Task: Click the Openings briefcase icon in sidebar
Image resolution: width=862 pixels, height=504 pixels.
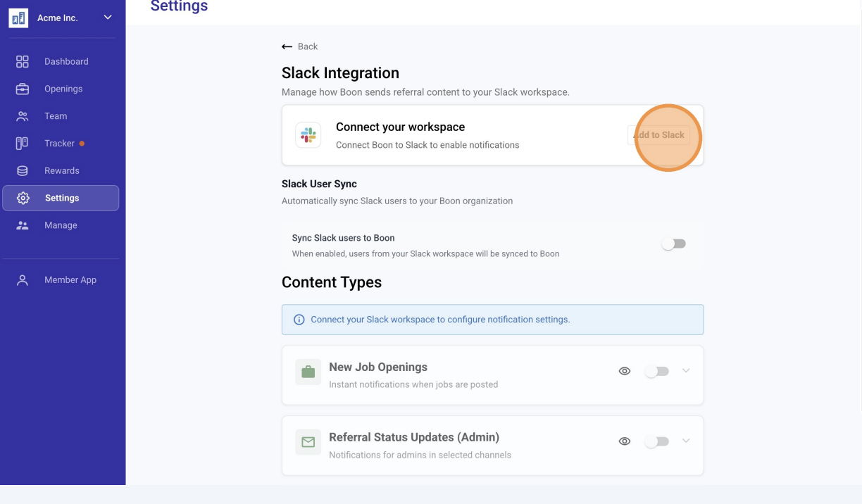Action: point(23,89)
